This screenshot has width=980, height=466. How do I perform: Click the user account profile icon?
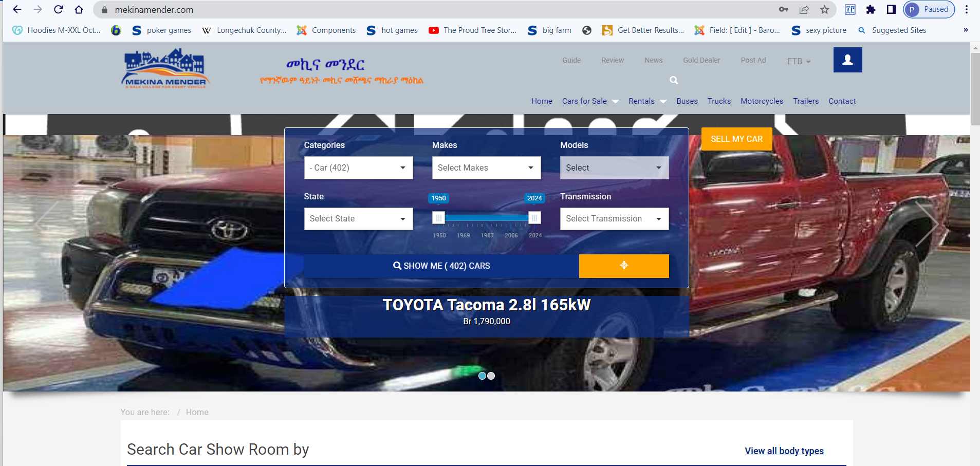pyautogui.click(x=847, y=60)
